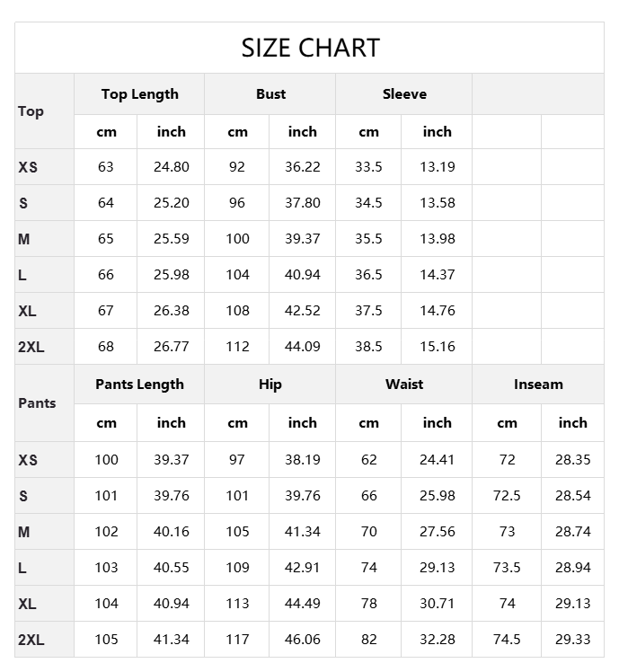The height and width of the screenshot is (672, 619).
Task: Select the 38.19 hip inch cell
Action: pyautogui.click(x=303, y=460)
